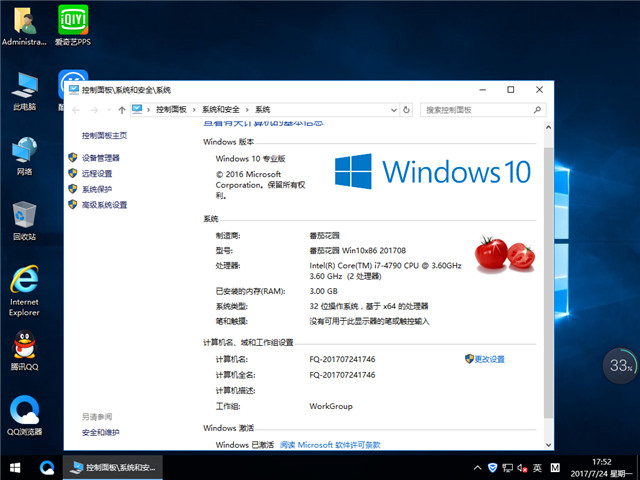Select the Intel Core i7-4790 processor text
640x480 pixels.
[x=385, y=271]
